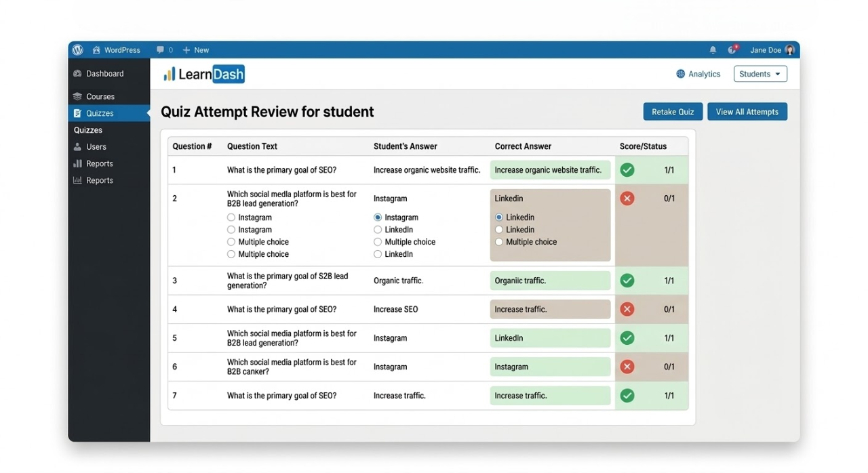Click Jane Doe's avatar picture
This screenshot has height=473, width=868.
tap(789, 50)
